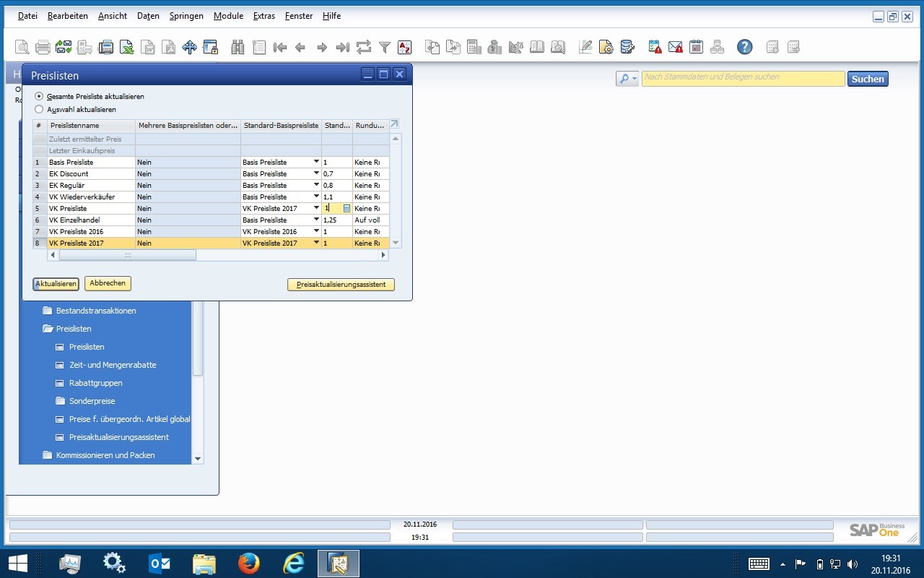Click the Aktualisieren button
The width and height of the screenshot is (924, 578).
56,284
